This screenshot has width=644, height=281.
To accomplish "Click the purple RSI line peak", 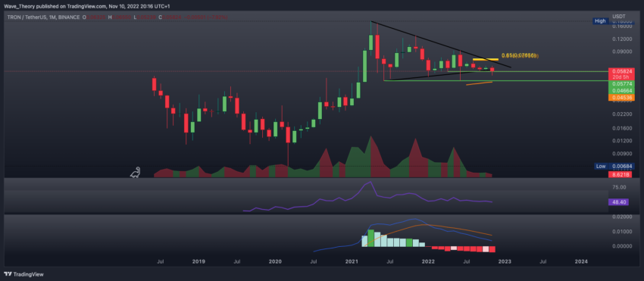I will pos(370,182).
